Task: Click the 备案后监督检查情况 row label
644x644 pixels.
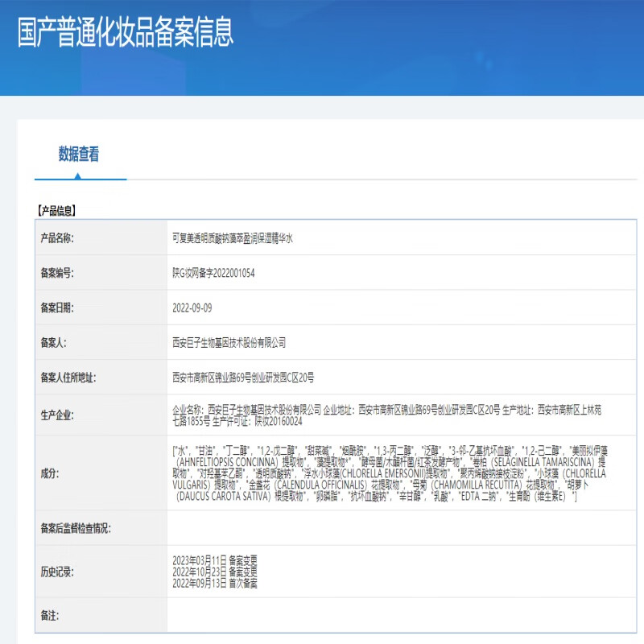Action: (x=76, y=528)
